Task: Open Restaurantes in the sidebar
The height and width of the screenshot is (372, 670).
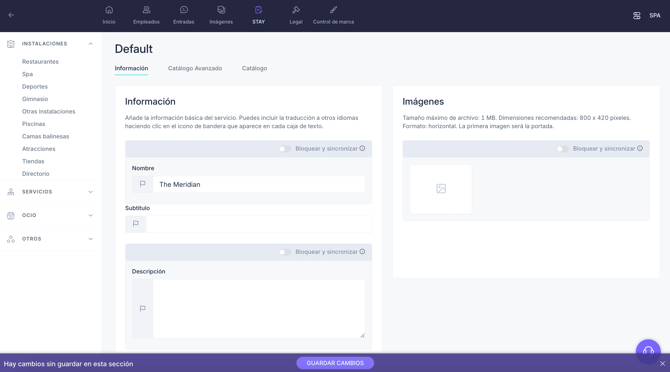Action: [x=40, y=62]
